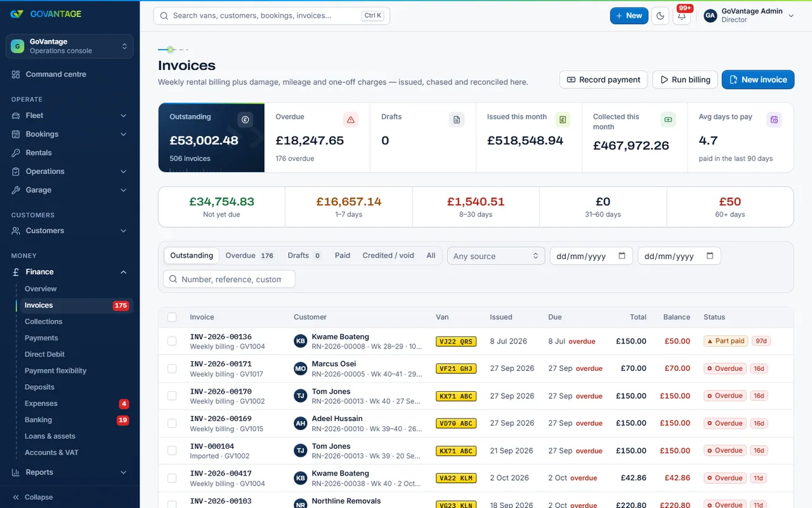This screenshot has height=508, width=812.
Task: Tick checkbox for invoice INV-2026-00417
Action: [x=172, y=478]
